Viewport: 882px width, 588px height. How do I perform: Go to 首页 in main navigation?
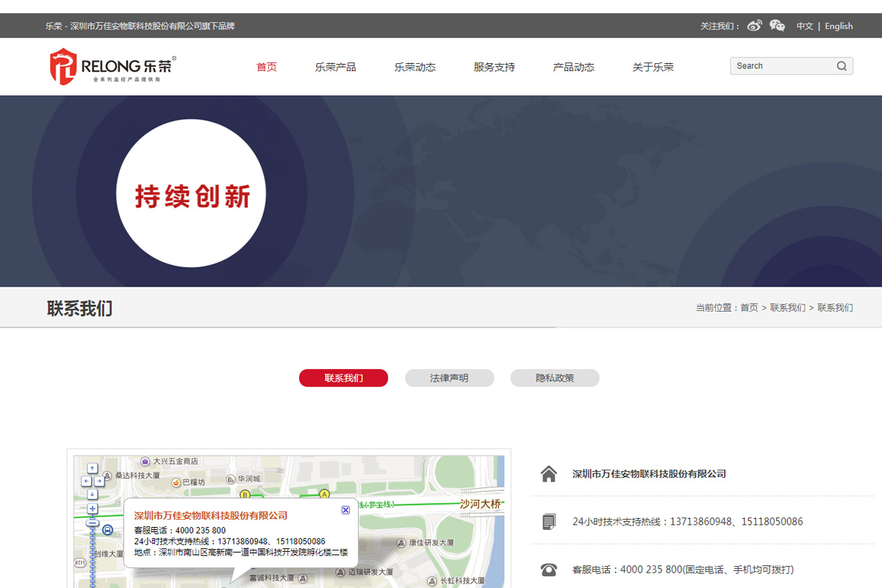point(267,67)
